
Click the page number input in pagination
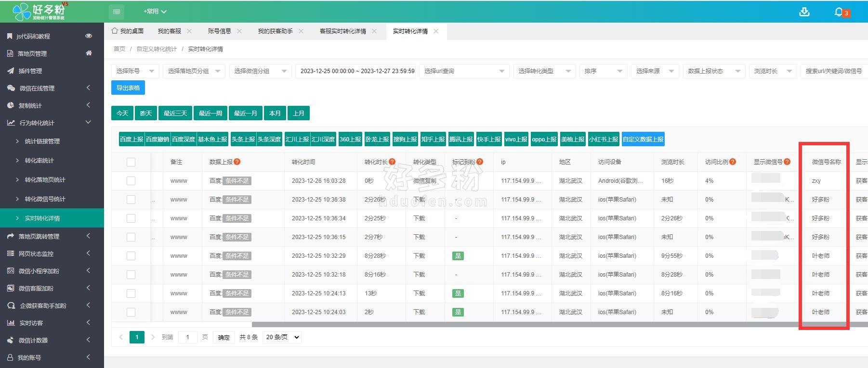pyautogui.click(x=188, y=337)
